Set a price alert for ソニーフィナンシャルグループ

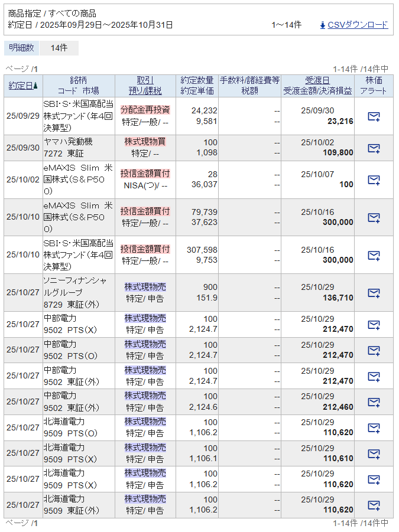click(374, 293)
